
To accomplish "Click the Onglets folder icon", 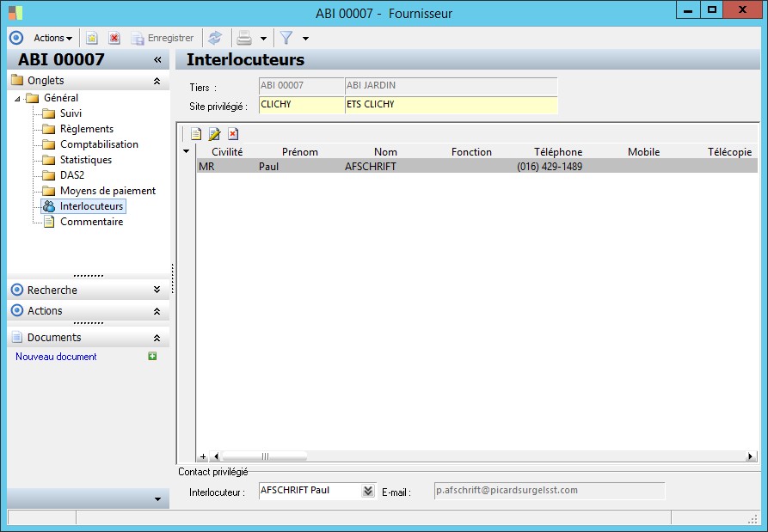I will (17, 80).
